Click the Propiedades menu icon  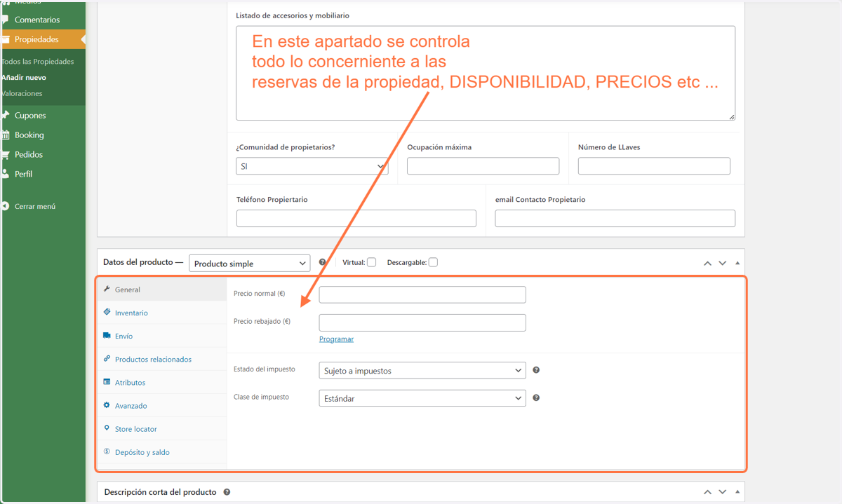click(5, 39)
